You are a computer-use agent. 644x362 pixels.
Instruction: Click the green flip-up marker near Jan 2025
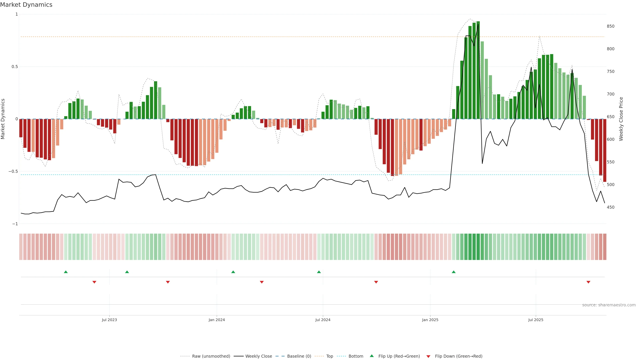[x=453, y=272]
